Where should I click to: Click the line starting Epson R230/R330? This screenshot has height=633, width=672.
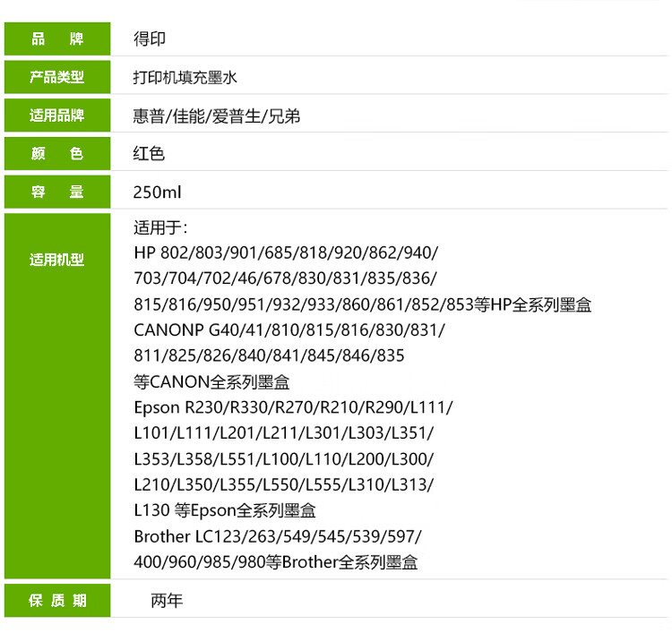coord(293,407)
